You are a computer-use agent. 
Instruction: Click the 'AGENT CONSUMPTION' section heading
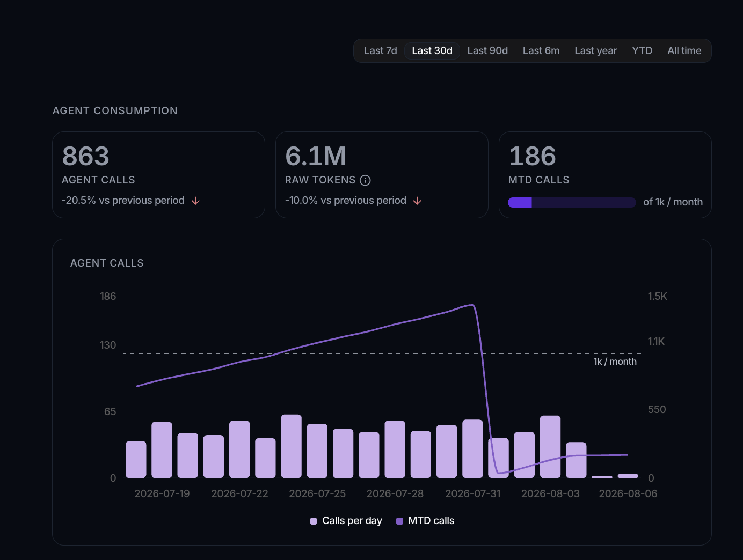pos(115,110)
